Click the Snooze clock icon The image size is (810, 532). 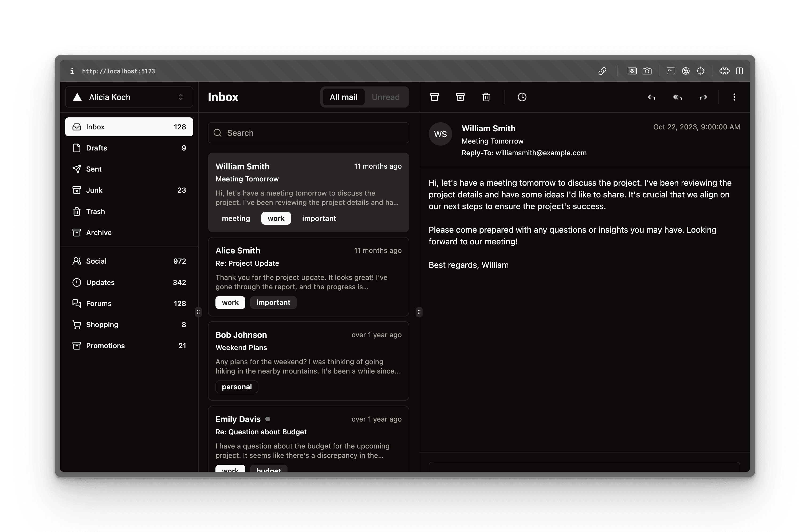click(x=522, y=97)
